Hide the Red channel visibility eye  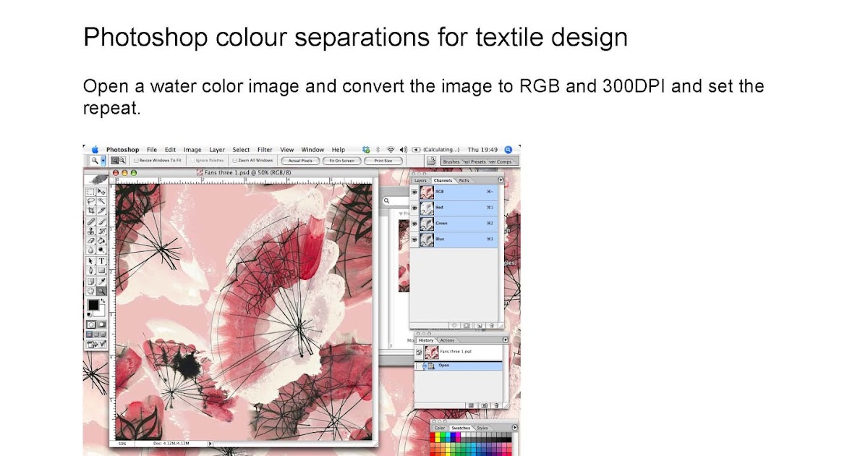pos(413,208)
